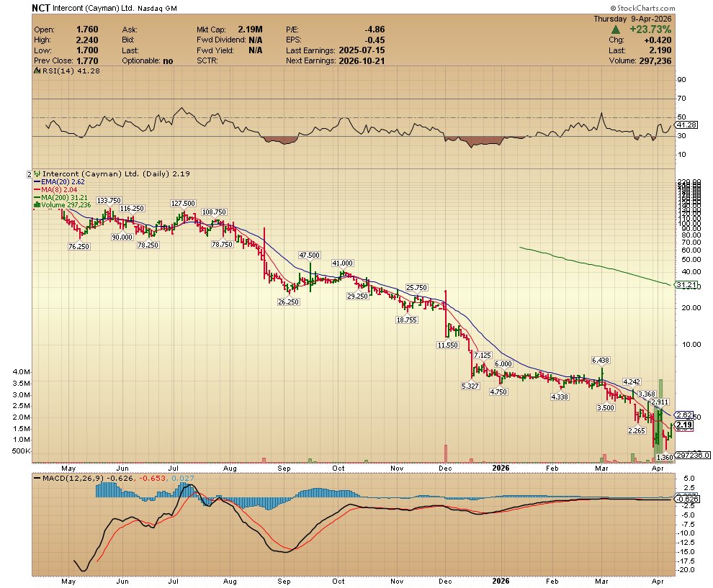This screenshot has width=713, height=588.
Task: Click the 47.500 price peak label
Action: [x=309, y=255]
